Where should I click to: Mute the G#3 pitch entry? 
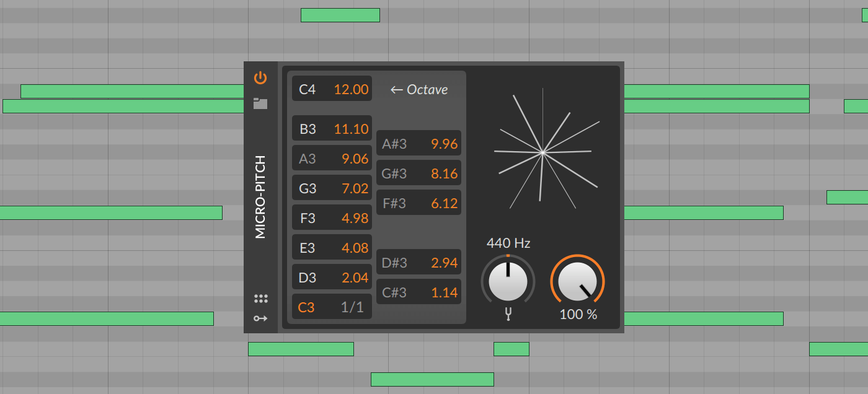coord(395,173)
